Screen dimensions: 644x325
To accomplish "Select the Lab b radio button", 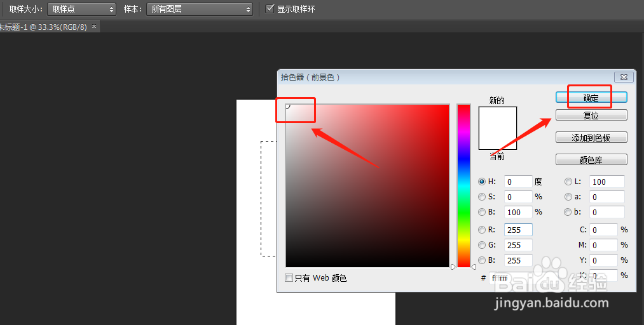I will pyautogui.click(x=568, y=212).
